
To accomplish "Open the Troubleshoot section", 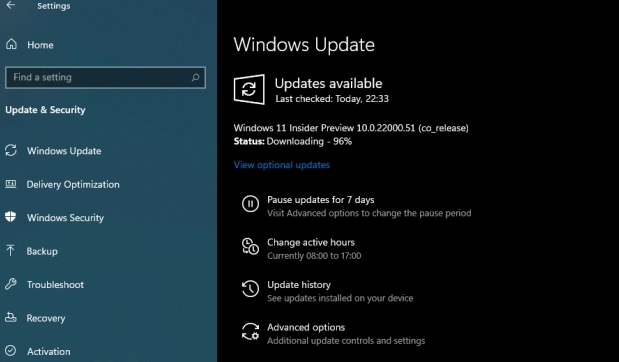I will point(55,285).
